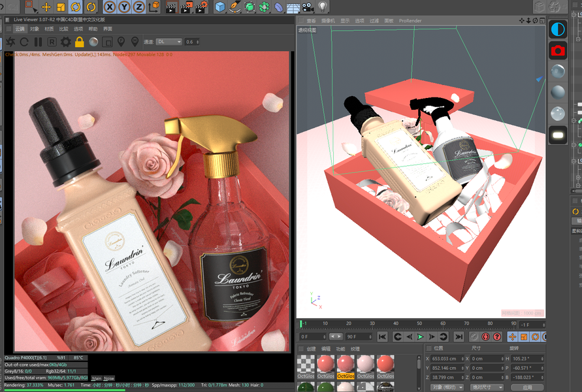Toggle autokeying red button in timeline
The image size is (582, 392).
485,336
